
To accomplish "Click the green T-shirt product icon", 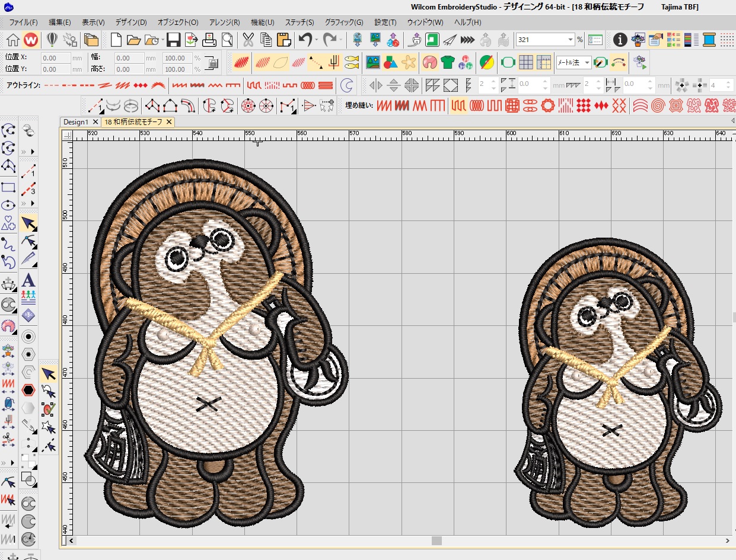I will click(447, 62).
